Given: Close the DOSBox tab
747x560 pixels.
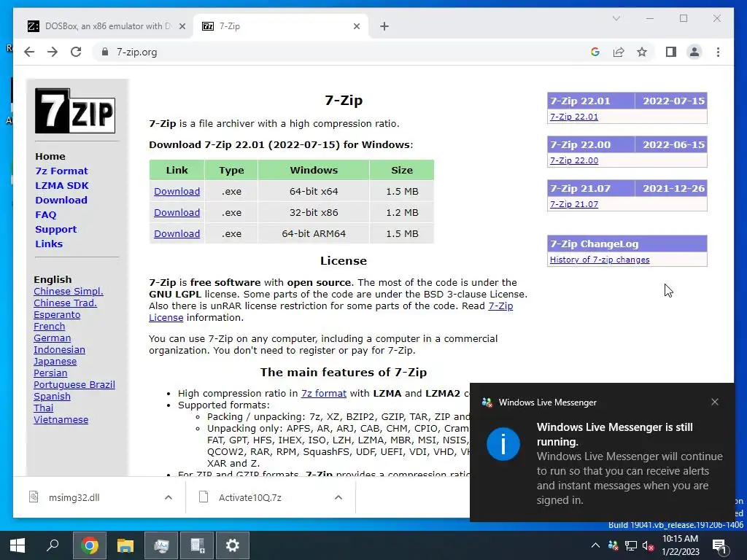Looking at the screenshot, I should point(182,26).
